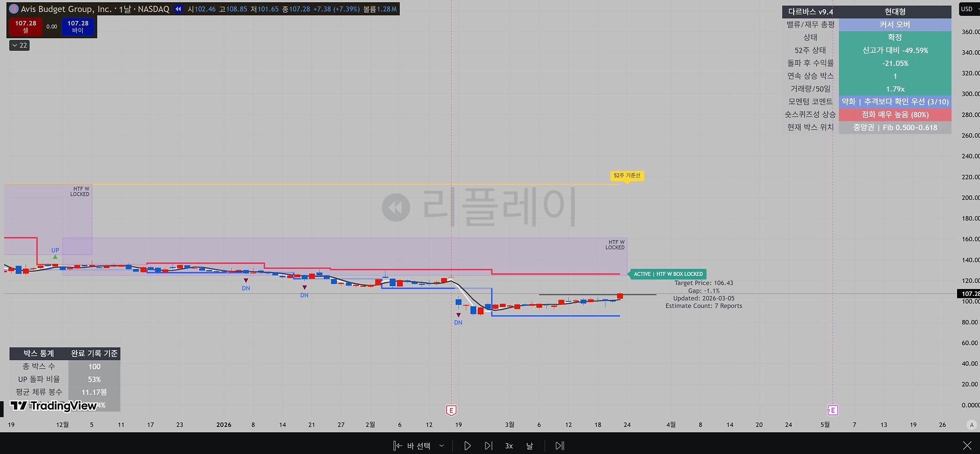Toggle the auto scale A button
Image resolution: width=980 pixels, height=454 pixels.
[x=971, y=424]
